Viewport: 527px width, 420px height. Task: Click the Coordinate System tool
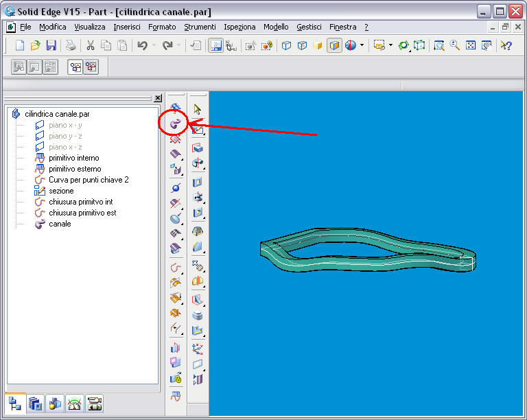click(198, 349)
